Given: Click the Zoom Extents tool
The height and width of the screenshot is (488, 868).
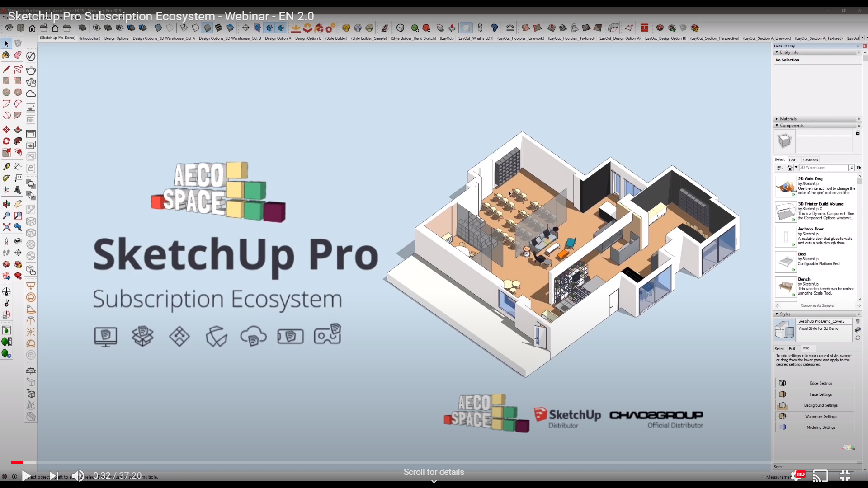Looking at the screenshot, I should click(x=6, y=227).
